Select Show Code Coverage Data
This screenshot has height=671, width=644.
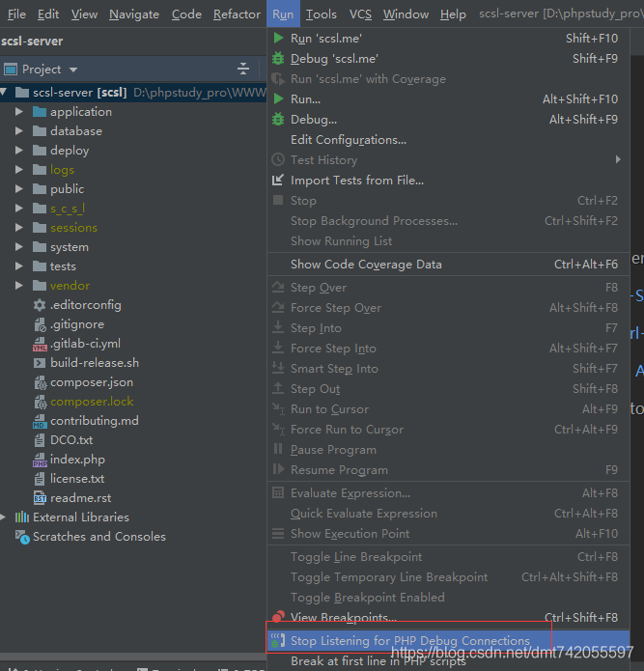click(448, 264)
